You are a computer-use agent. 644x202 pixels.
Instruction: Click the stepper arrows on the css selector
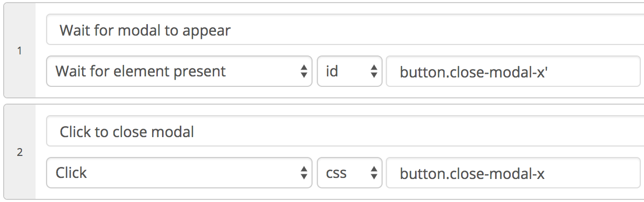pos(374,173)
